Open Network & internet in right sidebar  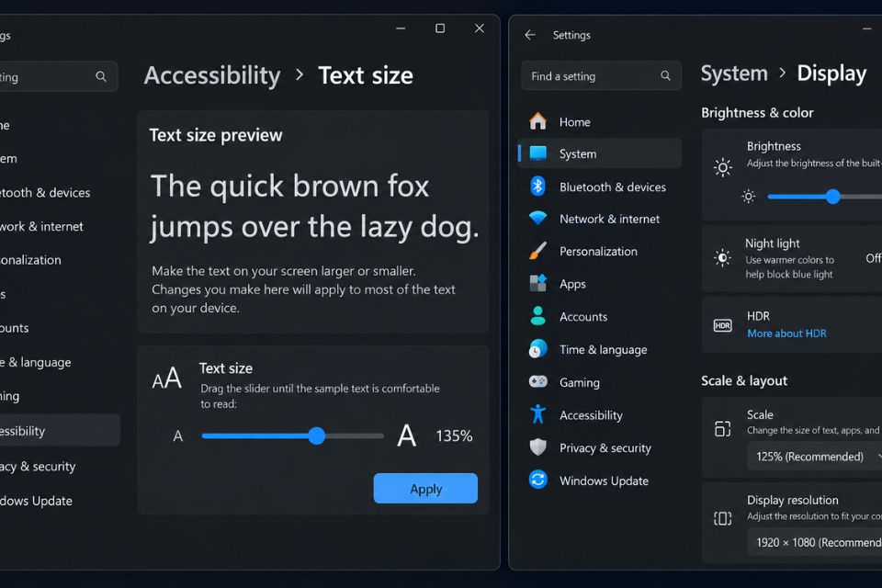(x=600, y=219)
